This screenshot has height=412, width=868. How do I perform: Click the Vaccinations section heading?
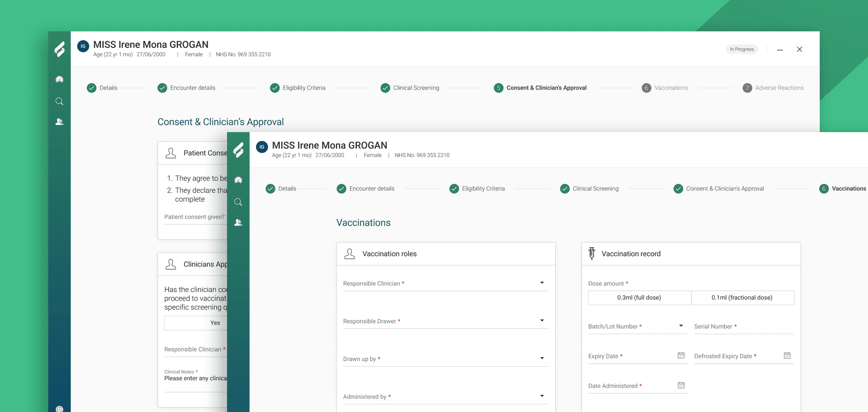[x=364, y=223]
